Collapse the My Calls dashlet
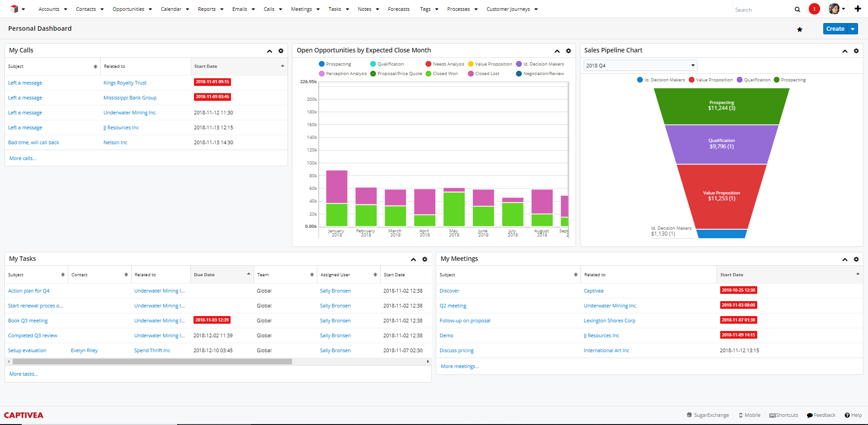The width and height of the screenshot is (868, 425). point(269,51)
